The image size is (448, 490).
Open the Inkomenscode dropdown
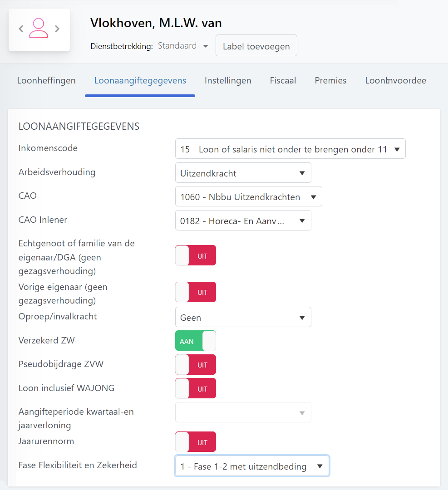290,149
